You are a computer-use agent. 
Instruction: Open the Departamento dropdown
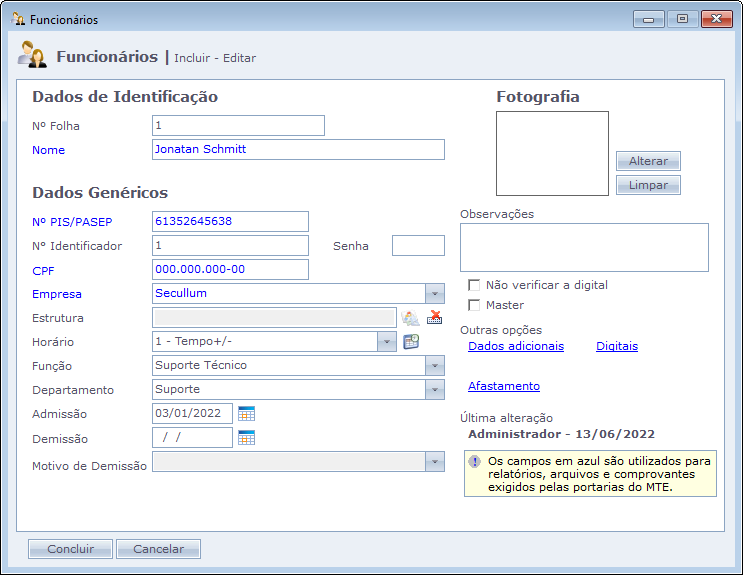(435, 390)
